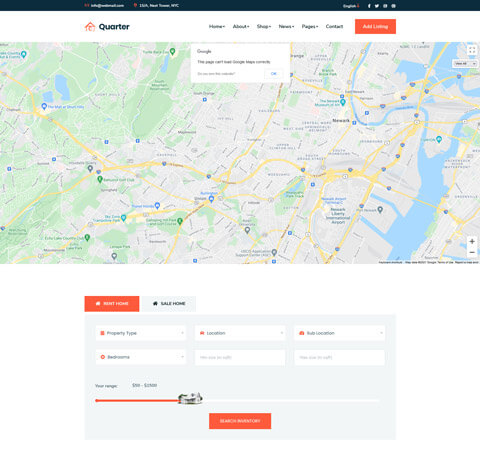480x470 pixels.
Task: Switch to the Sale Home tab
Action: pyautogui.click(x=169, y=304)
